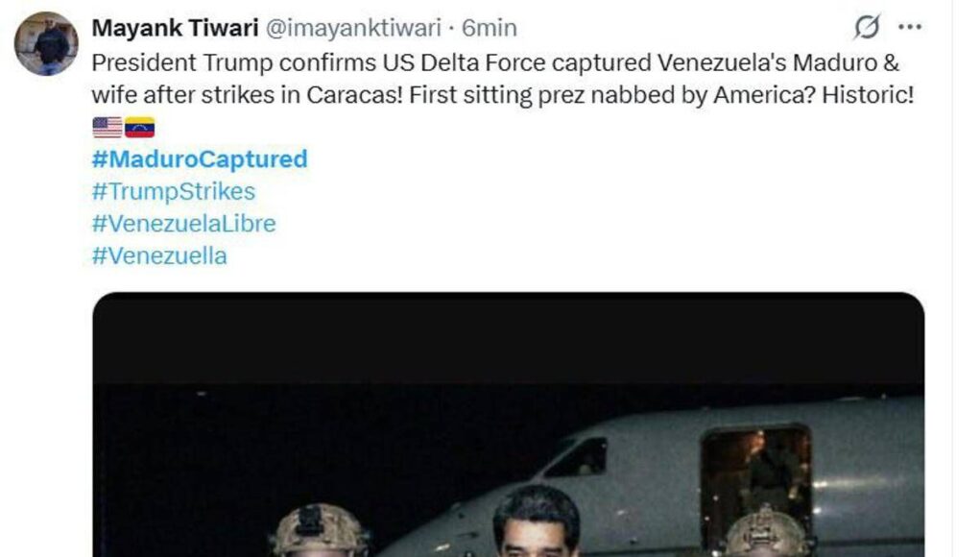Click the black bar atop the photo
The height and width of the screenshot is (557, 980).
509,338
